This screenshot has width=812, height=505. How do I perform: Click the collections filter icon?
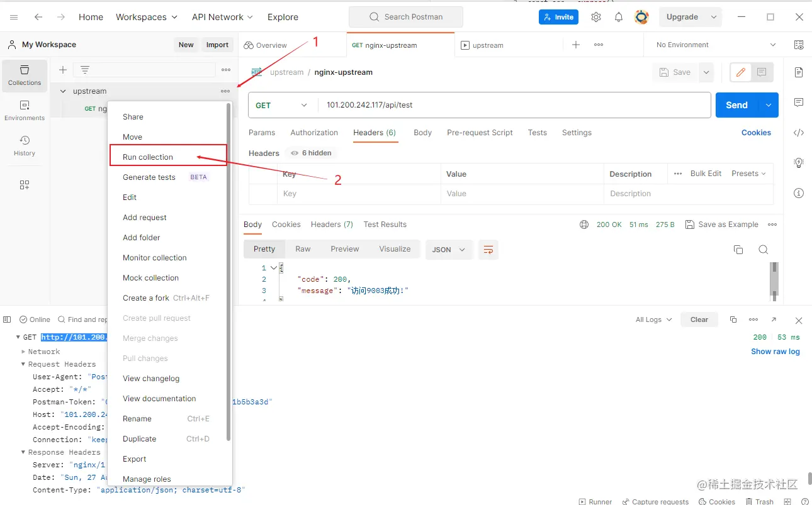85,70
